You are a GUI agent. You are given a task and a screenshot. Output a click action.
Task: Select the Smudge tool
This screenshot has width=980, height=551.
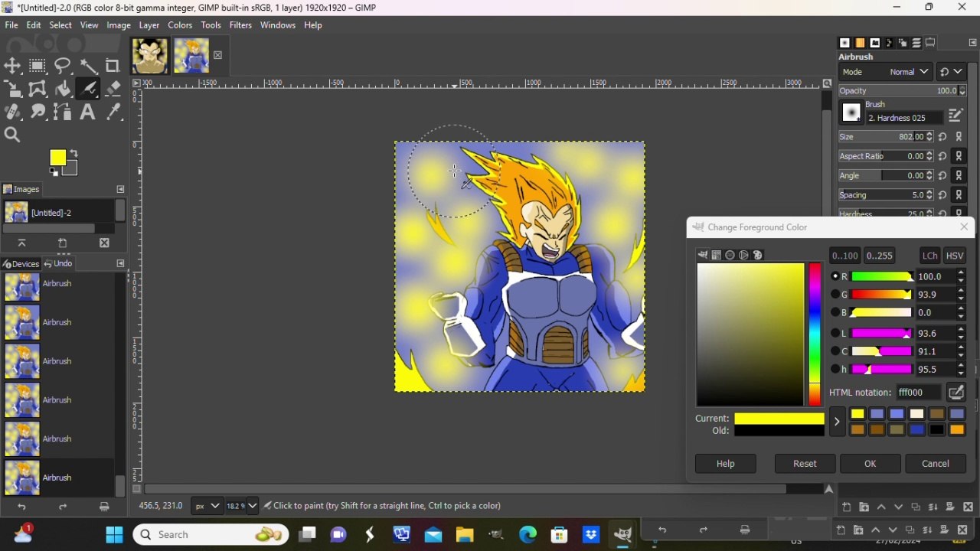(x=38, y=112)
